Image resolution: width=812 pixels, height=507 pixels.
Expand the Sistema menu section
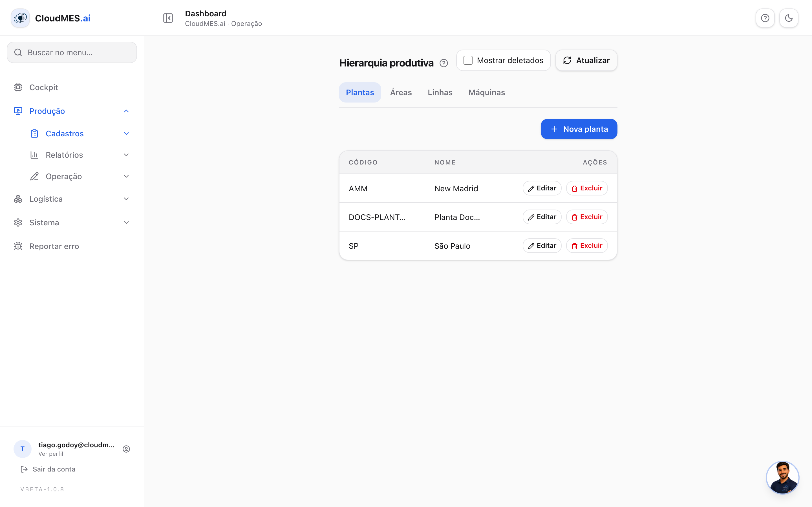pyautogui.click(x=72, y=223)
